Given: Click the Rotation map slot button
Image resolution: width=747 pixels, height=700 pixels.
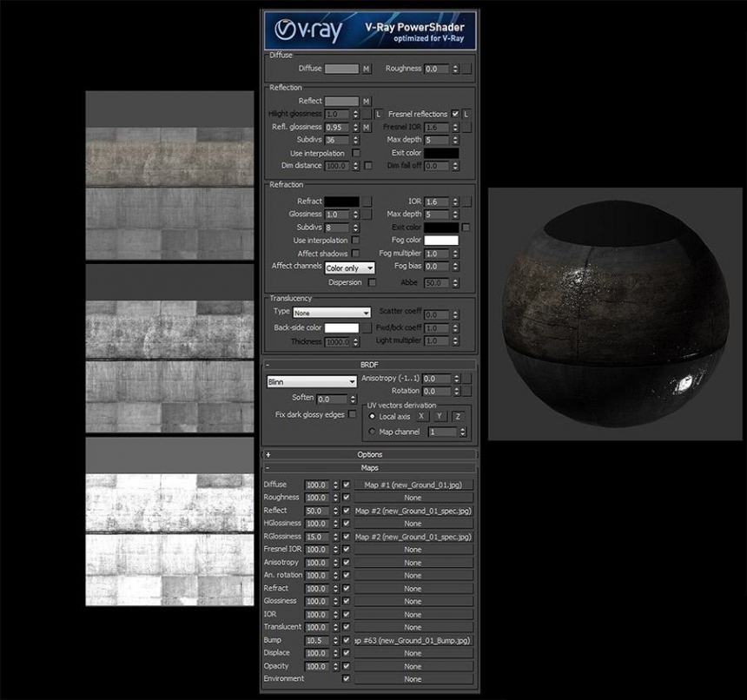Looking at the screenshot, I should tap(467, 391).
